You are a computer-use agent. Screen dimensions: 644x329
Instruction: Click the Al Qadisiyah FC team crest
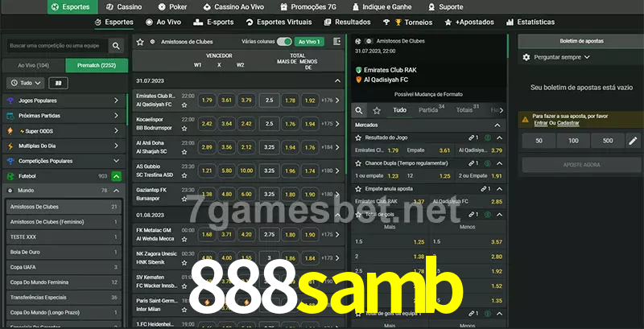(x=358, y=80)
